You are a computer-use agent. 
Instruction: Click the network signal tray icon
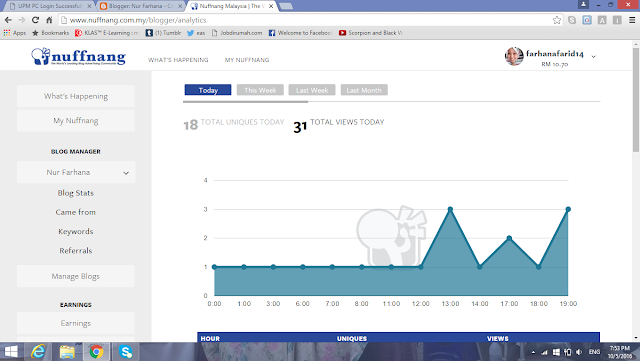pyautogui.click(x=544, y=352)
